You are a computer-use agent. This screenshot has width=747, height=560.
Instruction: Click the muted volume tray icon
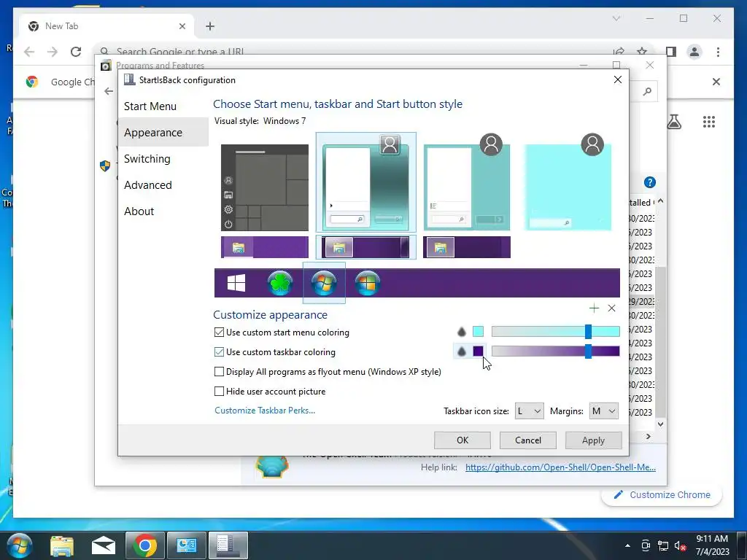[680, 545]
